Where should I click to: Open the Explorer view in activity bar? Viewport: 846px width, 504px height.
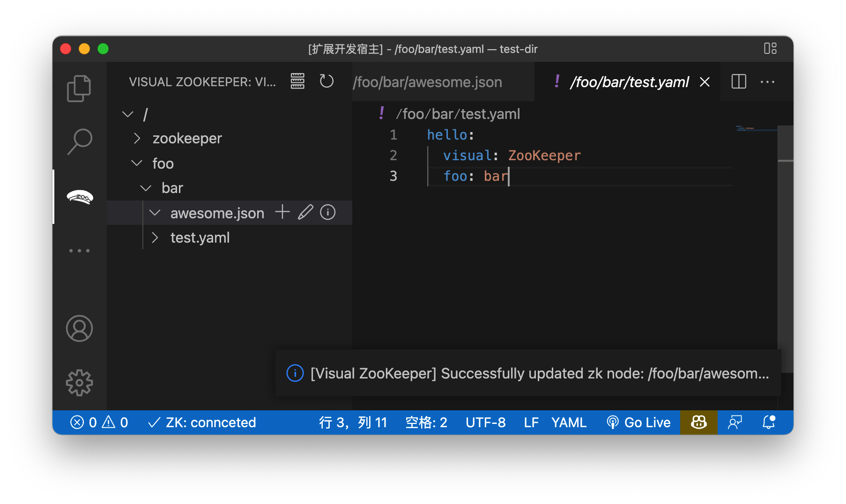(x=79, y=88)
